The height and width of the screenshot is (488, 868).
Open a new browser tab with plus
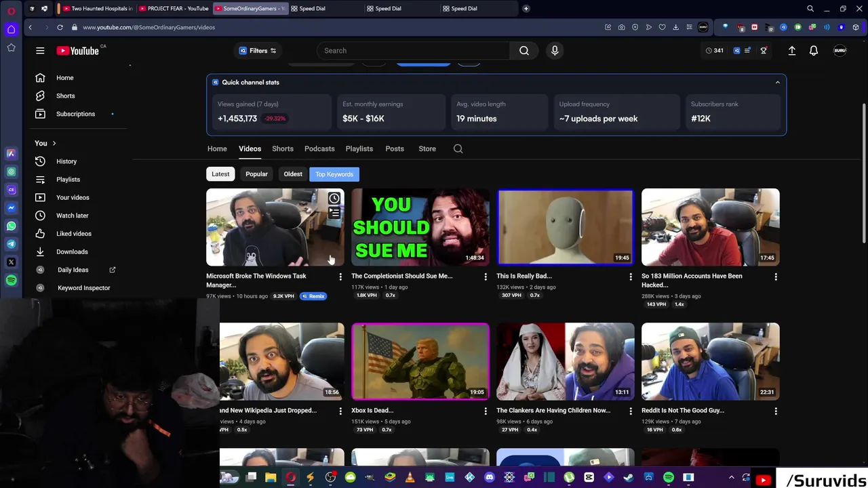coord(526,9)
